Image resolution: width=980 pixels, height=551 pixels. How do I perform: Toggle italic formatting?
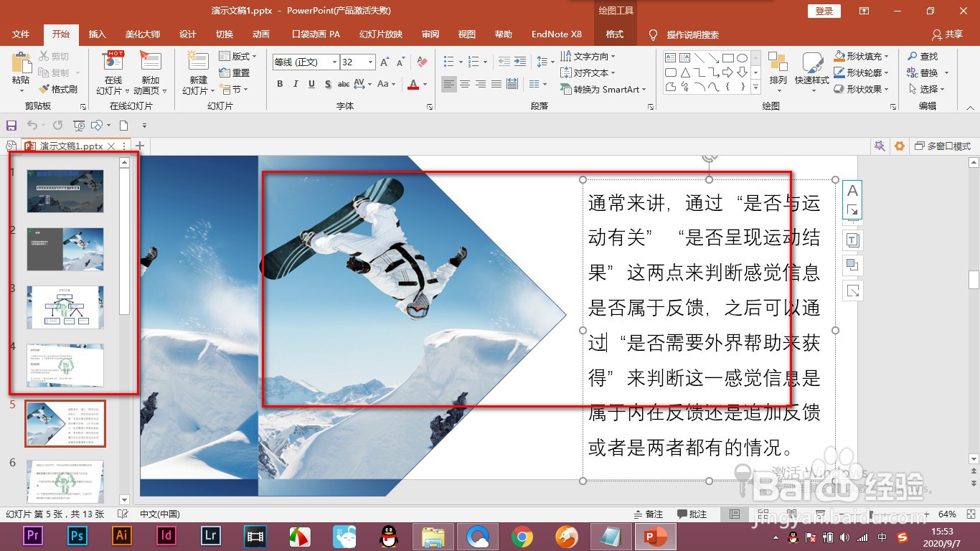tap(296, 84)
